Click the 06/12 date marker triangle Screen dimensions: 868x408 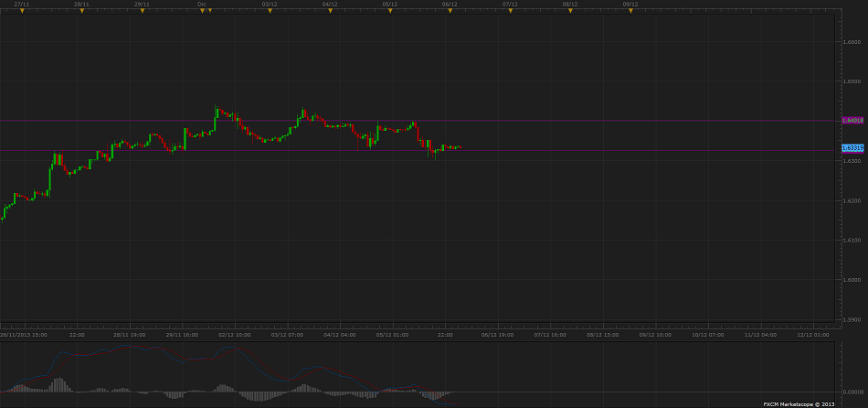coord(450,11)
